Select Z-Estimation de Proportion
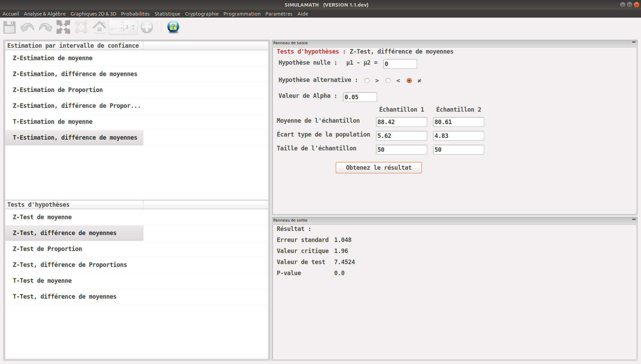Viewport: 641px width, 364px height. [74, 90]
